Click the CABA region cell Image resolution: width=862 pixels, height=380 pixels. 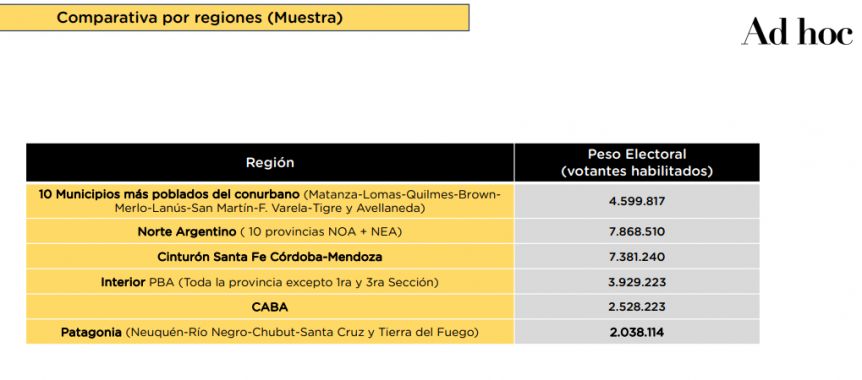click(270, 307)
